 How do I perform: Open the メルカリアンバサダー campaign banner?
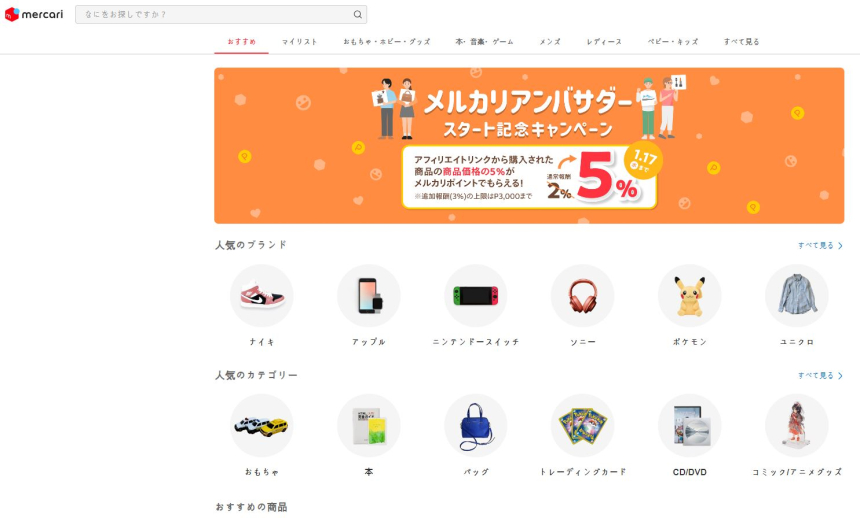click(529, 145)
